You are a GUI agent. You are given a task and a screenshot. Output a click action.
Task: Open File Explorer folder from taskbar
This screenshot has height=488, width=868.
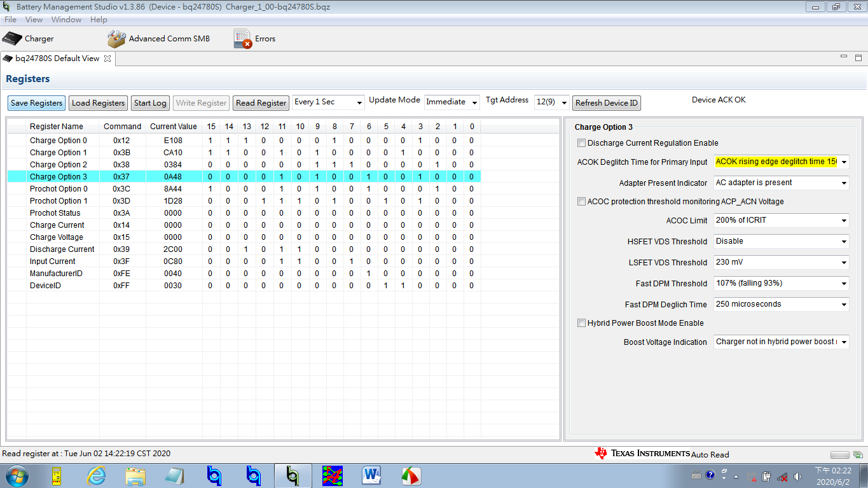point(136,475)
